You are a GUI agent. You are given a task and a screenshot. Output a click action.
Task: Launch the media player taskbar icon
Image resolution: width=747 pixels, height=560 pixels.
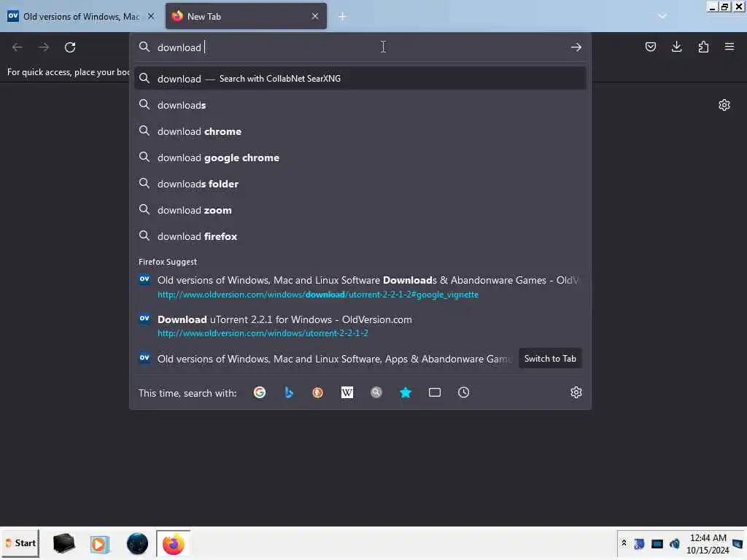click(x=100, y=544)
